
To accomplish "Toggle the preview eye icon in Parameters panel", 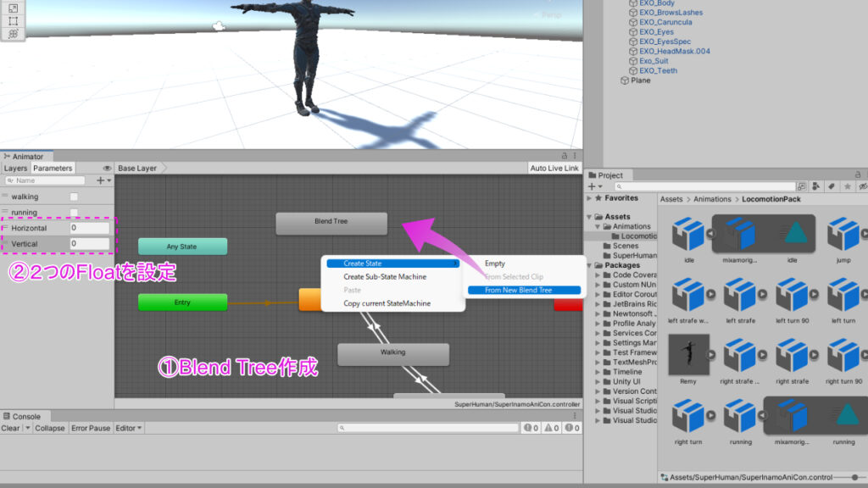I will (106, 169).
